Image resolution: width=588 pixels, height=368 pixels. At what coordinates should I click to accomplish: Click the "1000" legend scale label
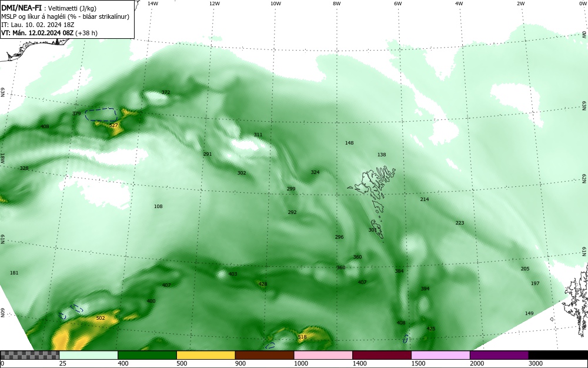click(300, 363)
